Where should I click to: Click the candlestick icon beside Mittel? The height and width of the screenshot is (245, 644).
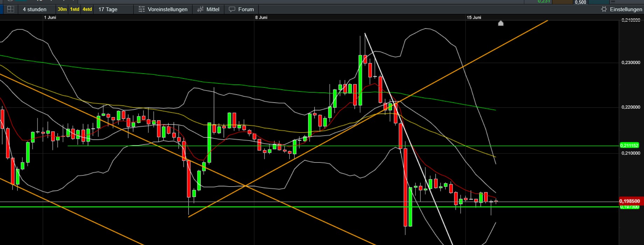(200, 9)
